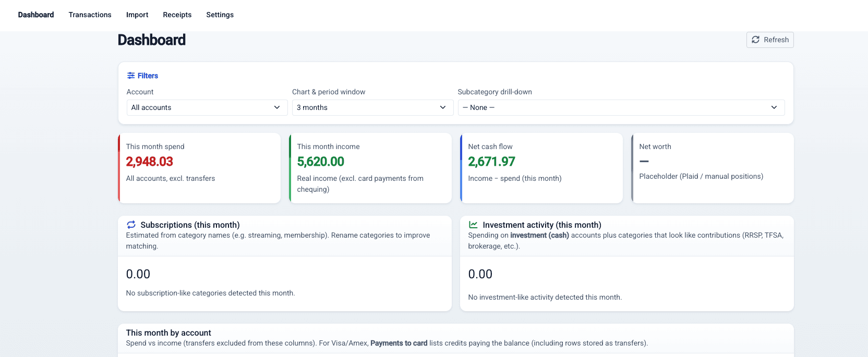This screenshot has width=868, height=357.
Task: Click the Subscriptions total 0.00
Action: 138,274
